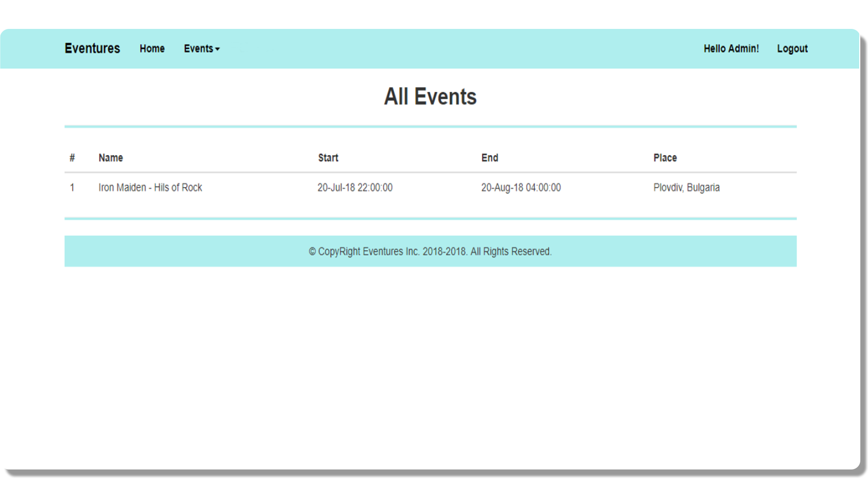Image resolution: width=868 pixels, height=488 pixels.
Task: Click the Name column header
Action: (x=111, y=158)
